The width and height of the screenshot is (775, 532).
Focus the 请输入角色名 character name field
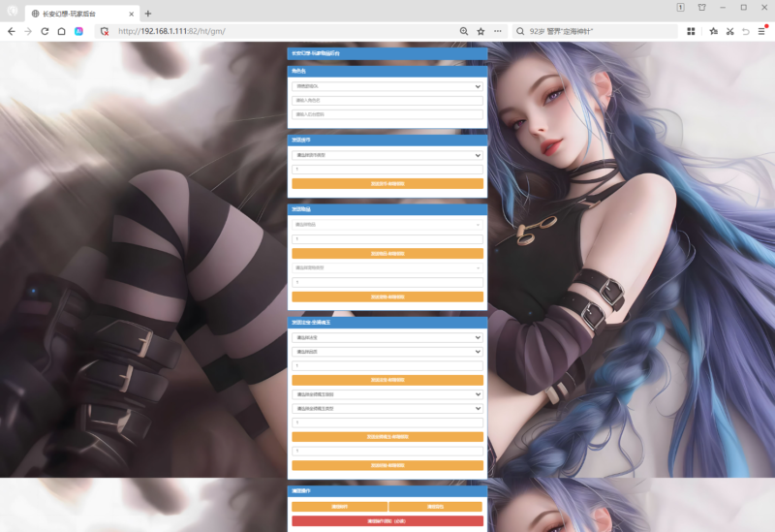pyautogui.click(x=387, y=101)
